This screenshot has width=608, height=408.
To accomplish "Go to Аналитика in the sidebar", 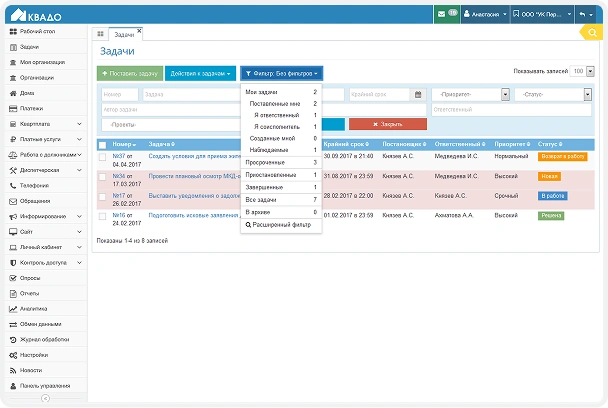I will tap(33, 309).
